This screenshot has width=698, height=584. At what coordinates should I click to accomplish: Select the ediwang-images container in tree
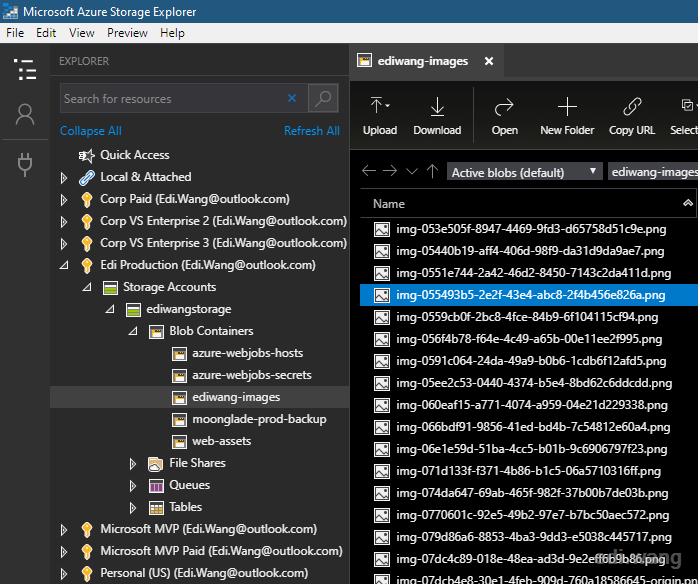236,397
